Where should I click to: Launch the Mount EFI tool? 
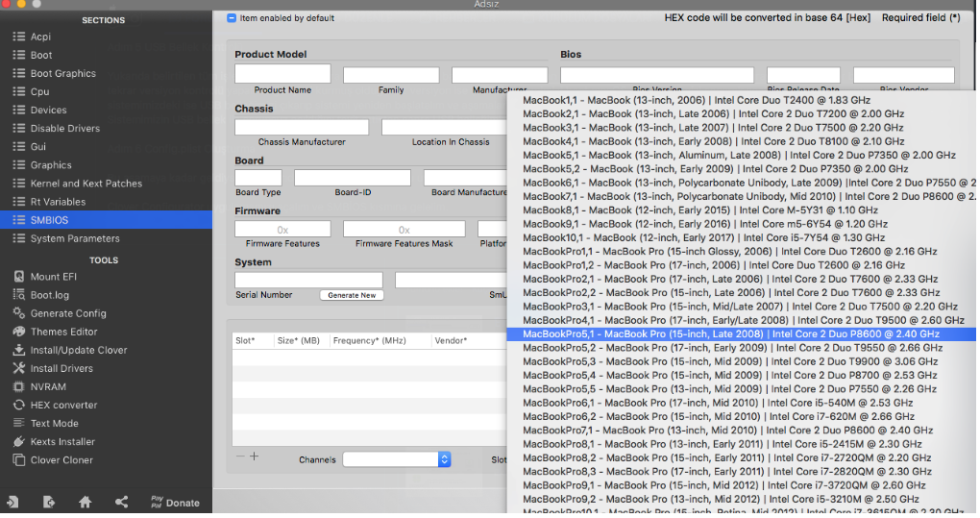(x=53, y=277)
